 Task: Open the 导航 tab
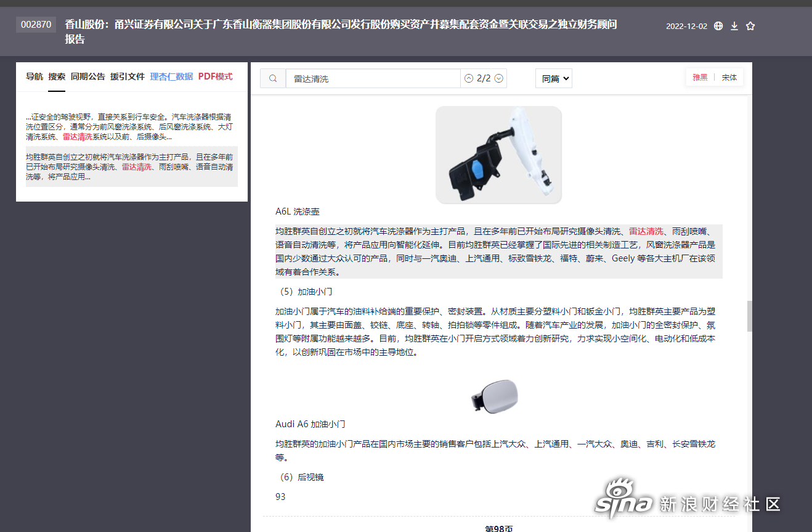click(35, 76)
